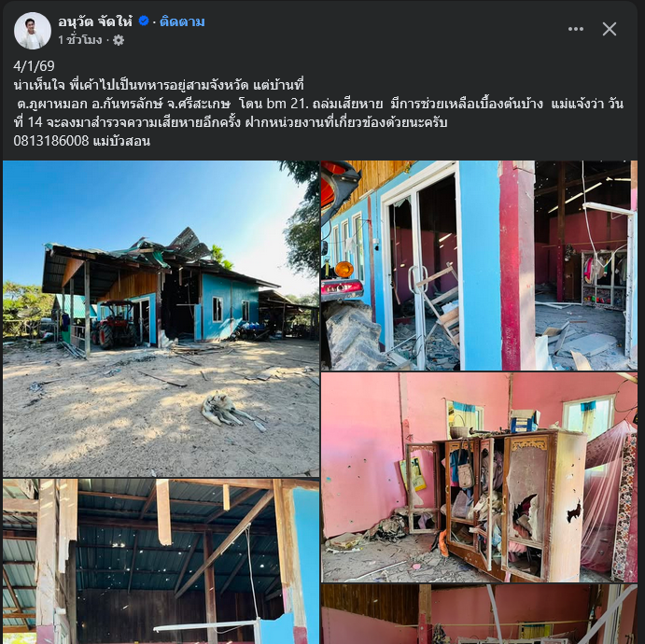The image size is (645, 644).
Task: Click phone number 0813186008 in post
Action: (51, 141)
